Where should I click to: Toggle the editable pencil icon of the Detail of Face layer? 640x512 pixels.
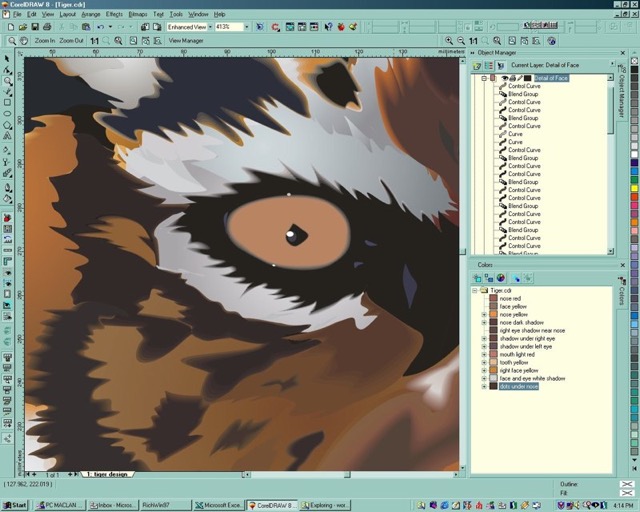tap(520, 78)
